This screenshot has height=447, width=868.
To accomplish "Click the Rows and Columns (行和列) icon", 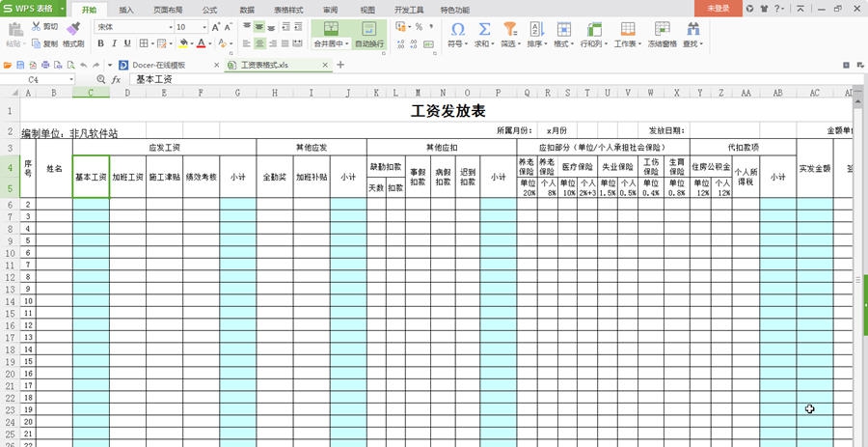I will (594, 29).
